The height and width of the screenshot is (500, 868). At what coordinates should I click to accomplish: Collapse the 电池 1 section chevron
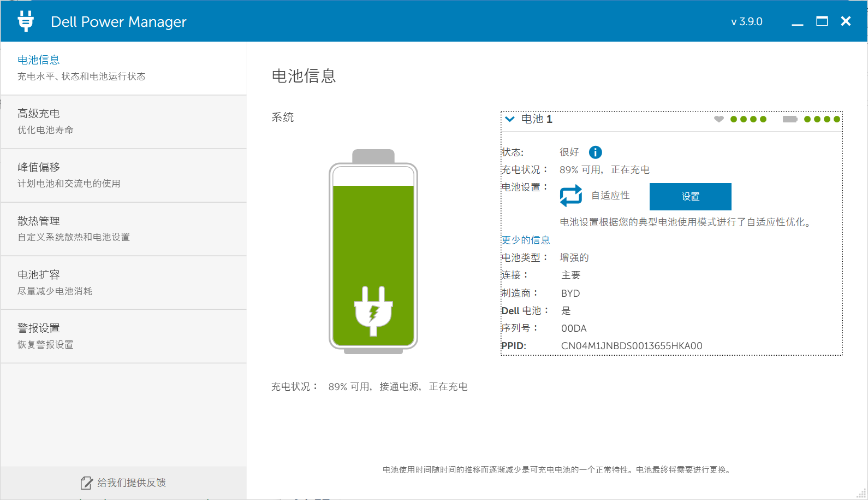(510, 119)
